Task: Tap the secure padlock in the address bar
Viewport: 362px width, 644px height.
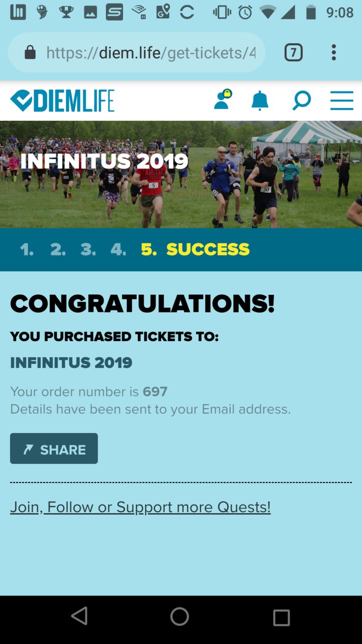Action: [30, 52]
